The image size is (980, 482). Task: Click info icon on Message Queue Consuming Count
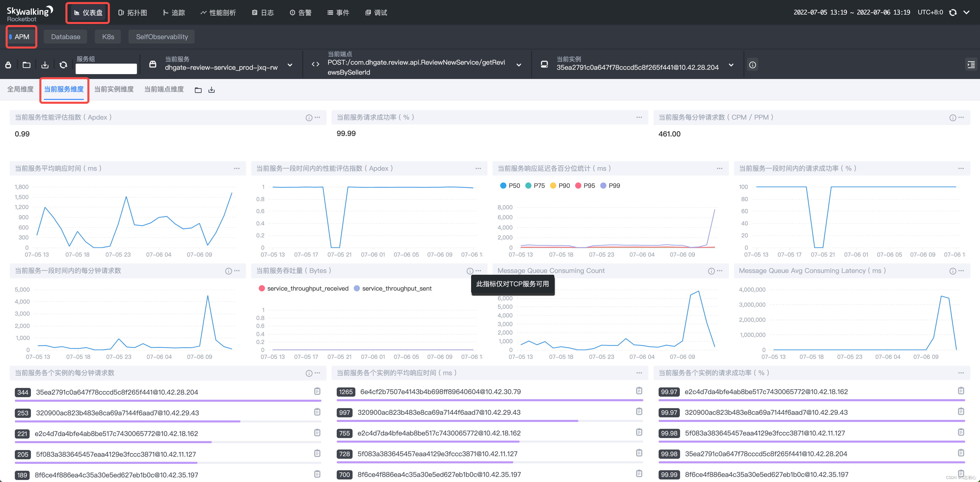click(x=711, y=271)
